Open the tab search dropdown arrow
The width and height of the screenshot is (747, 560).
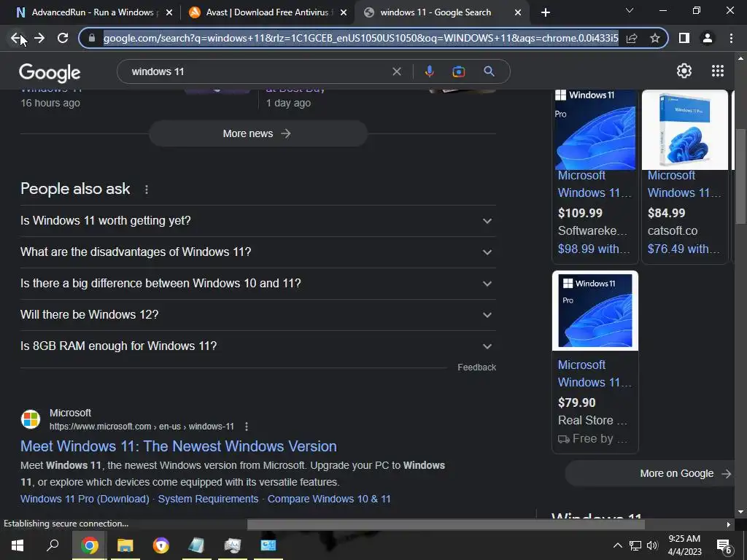coord(630,10)
